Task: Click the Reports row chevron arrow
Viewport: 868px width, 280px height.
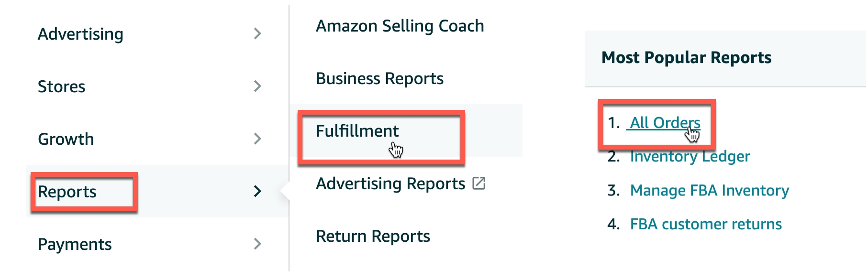Action: [257, 191]
